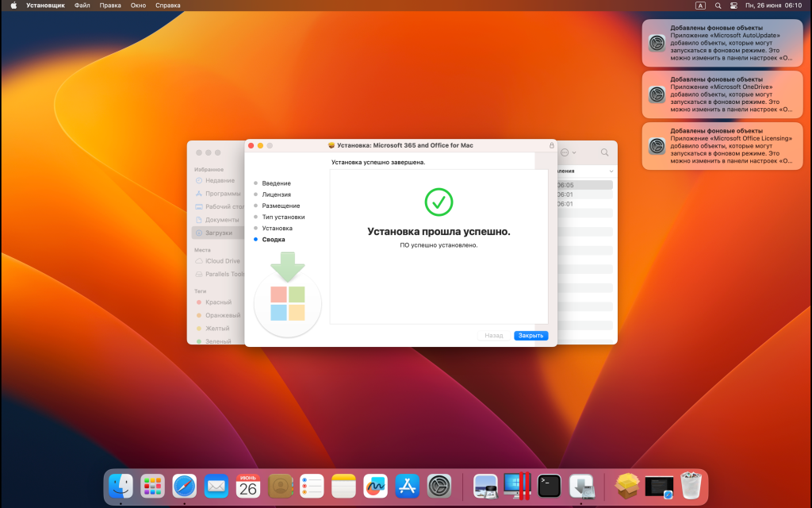
Task: Open Недавние in Finder sidebar
Action: click(x=220, y=180)
